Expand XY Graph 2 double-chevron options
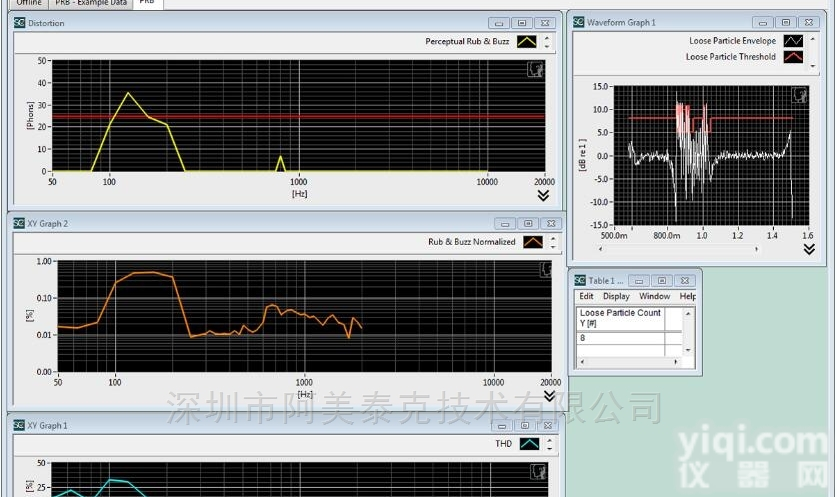This screenshot has width=837, height=497. point(549,396)
